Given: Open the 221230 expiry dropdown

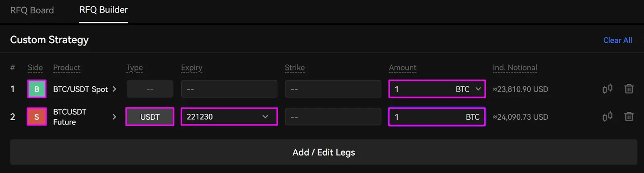Looking at the screenshot, I should click(229, 117).
